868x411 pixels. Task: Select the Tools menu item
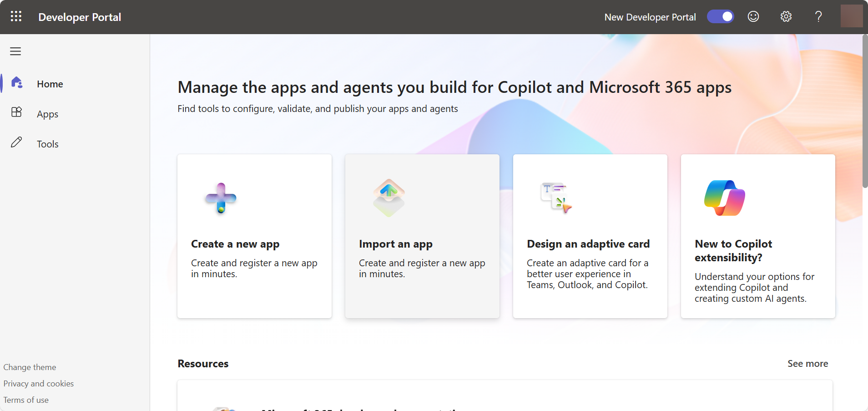tap(48, 144)
